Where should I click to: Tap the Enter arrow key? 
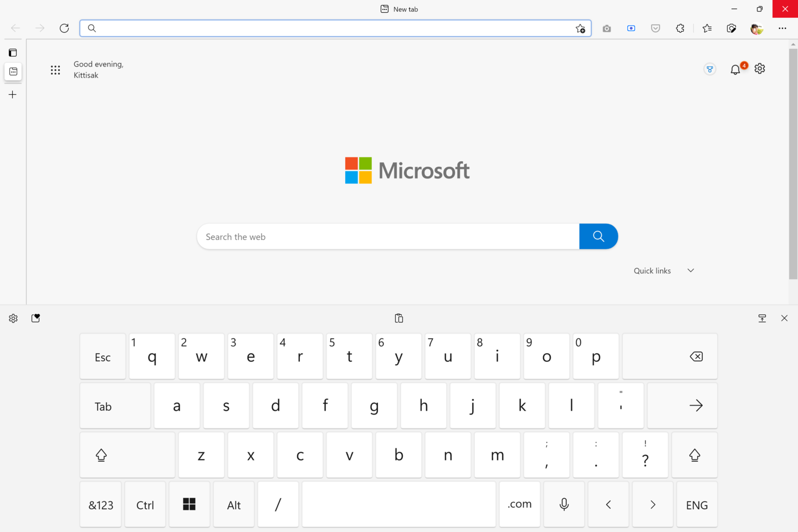click(x=682, y=406)
